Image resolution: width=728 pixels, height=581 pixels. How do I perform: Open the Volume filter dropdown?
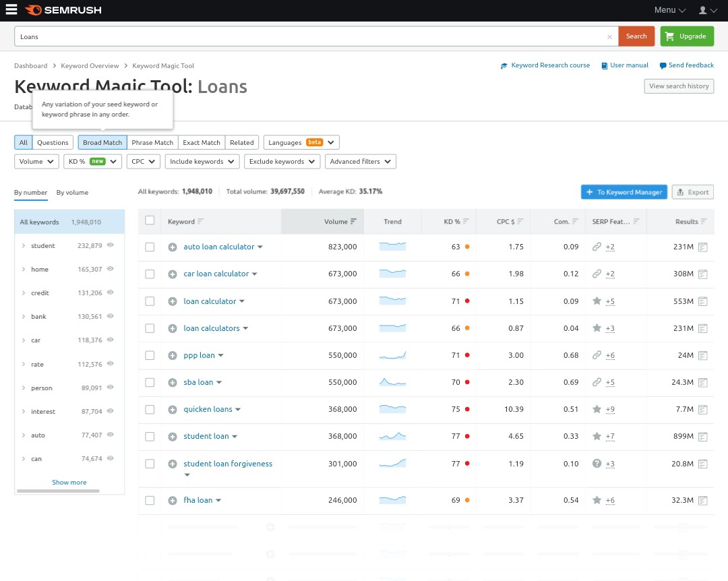coord(36,162)
